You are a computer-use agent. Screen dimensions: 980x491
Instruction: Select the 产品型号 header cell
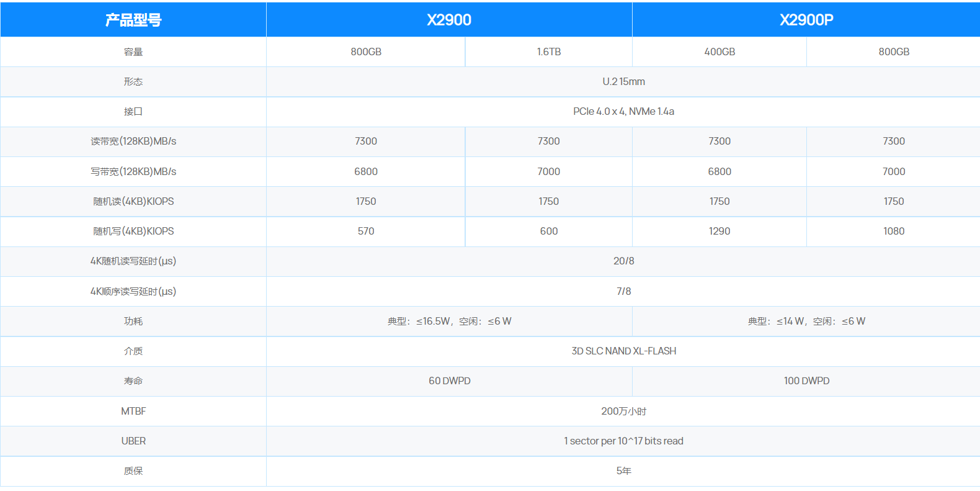133,20
